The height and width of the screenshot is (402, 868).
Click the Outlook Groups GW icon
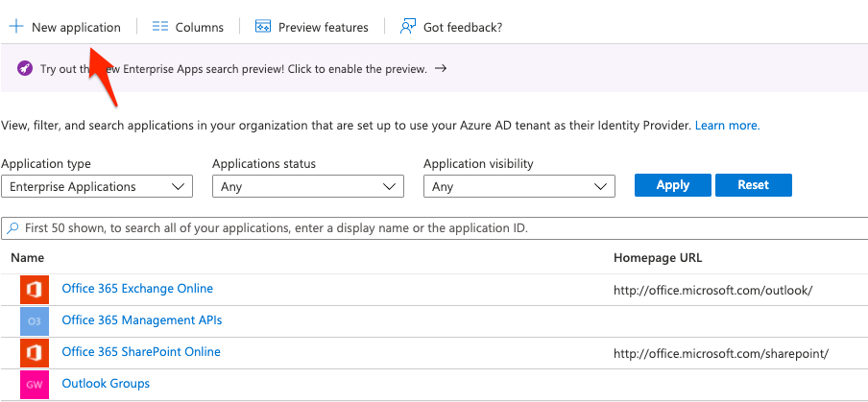pyautogui.click(x=34, y=384)
